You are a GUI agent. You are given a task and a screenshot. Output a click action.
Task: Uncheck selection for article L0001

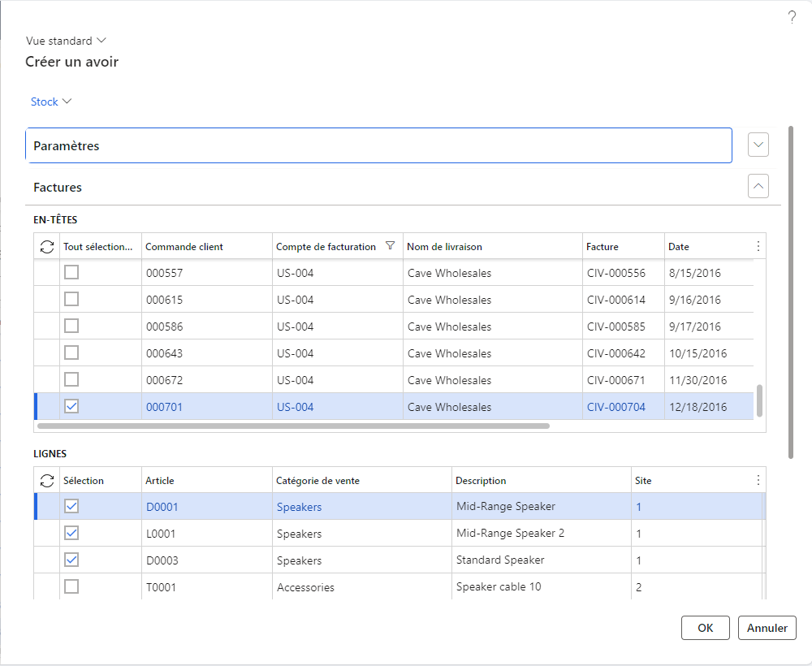(71, 533)
